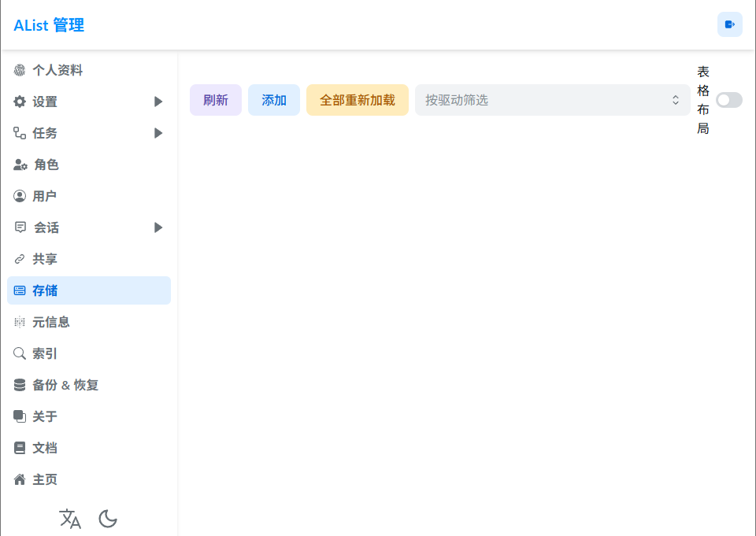Switch to dark mode via moon icon
The width and height of the screenshot is (756, 536).
[108, 519]
